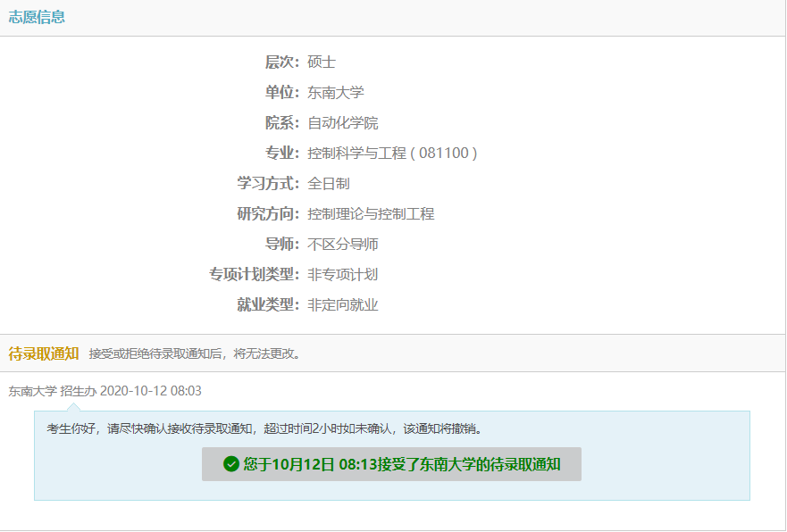Screen dimensions: 787x532
Task: Click the note 接受或拒绝待录取通知后，将无法更改
Action: [195, 354]
